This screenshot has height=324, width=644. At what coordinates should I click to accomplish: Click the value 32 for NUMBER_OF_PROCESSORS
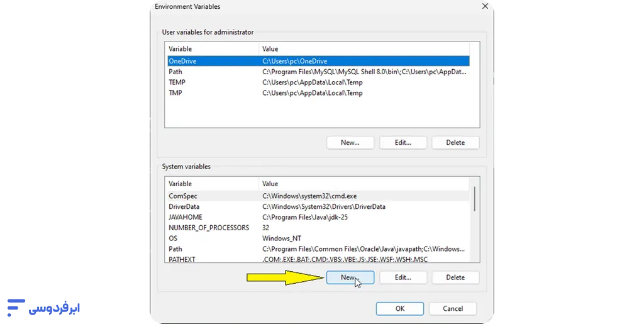(266, 228)
